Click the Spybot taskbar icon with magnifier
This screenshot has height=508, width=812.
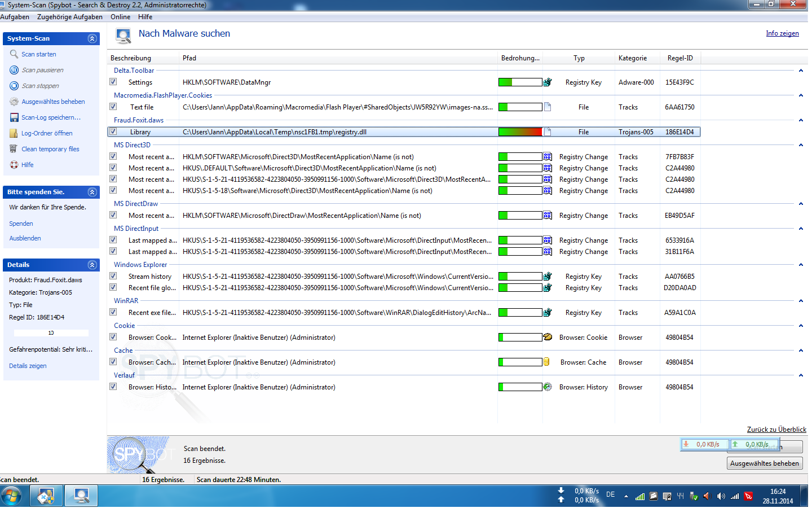[81, 496]
